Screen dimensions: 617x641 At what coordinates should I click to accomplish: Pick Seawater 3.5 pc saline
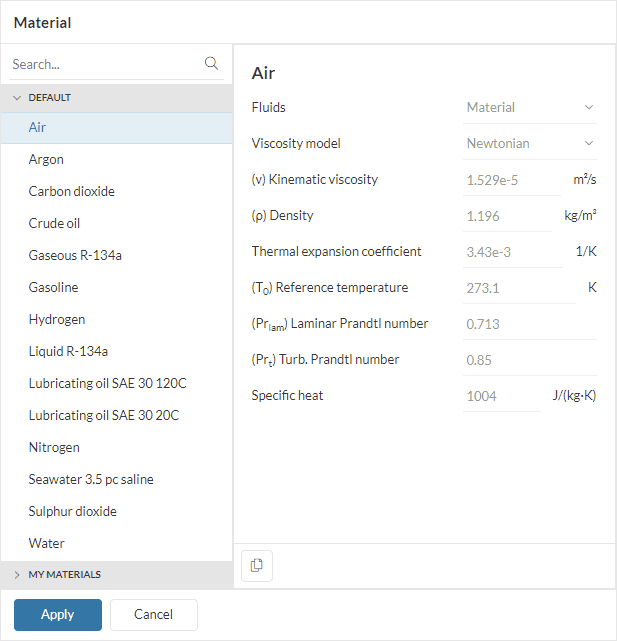[91, 479]
